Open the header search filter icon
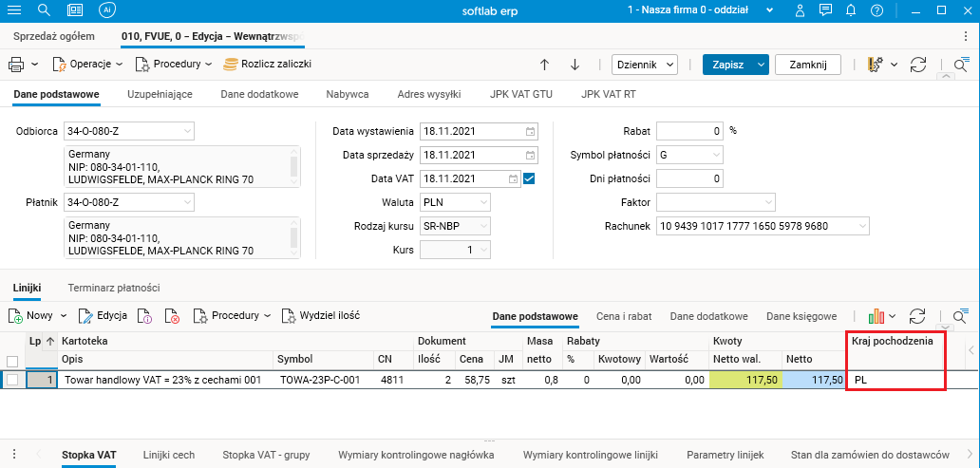The image size is (980, 468). (x=962, y=64)
